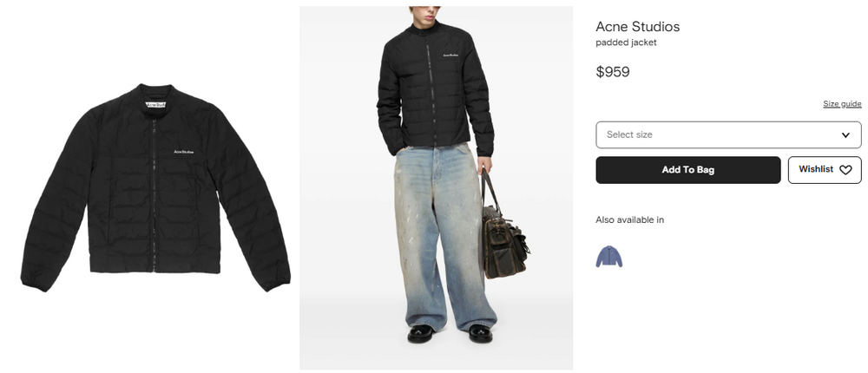Viewport: 868px width, 373px height.
Task: Open the Acne Studios brand title
Action: click(x=637, y=27)
